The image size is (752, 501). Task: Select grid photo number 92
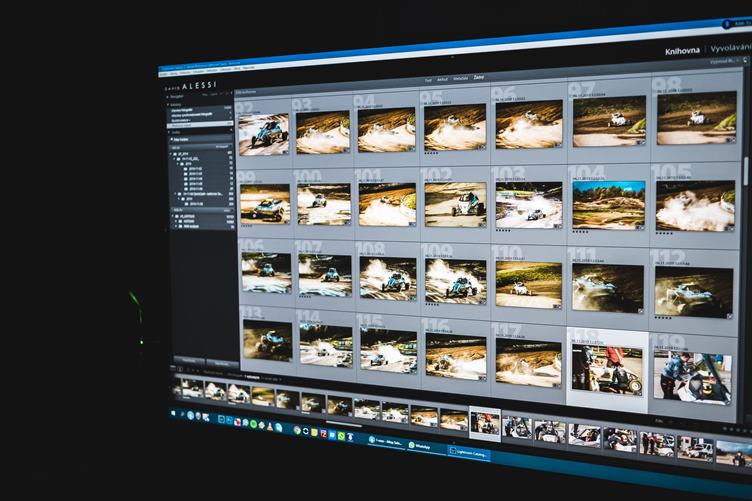pyautogui.click(x=264, y=135)
